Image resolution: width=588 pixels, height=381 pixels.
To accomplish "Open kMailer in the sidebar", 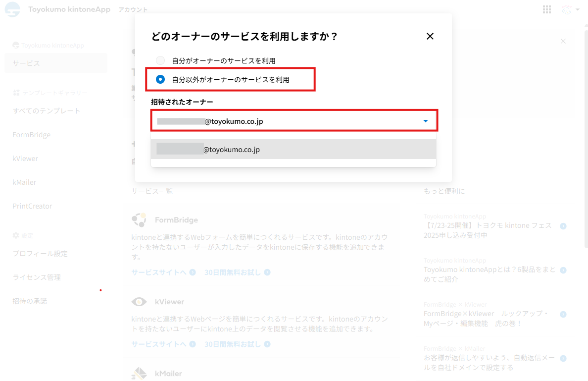I will [24, 182].
